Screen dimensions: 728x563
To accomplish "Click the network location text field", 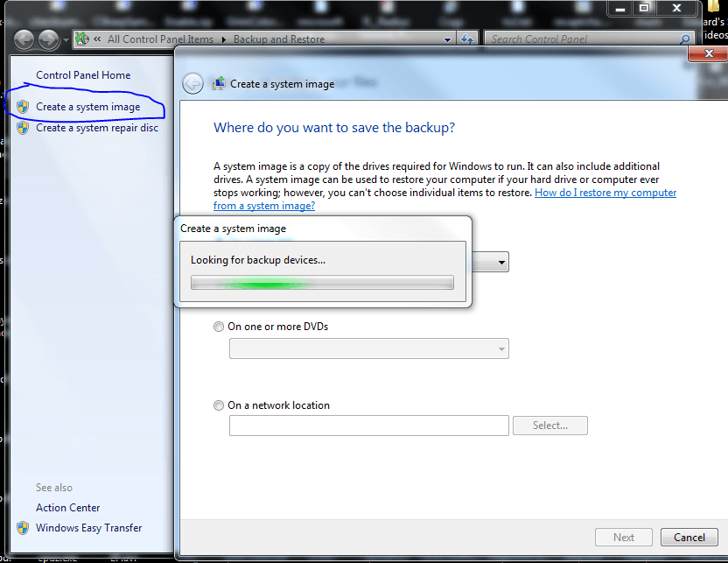I will pos(368,426).
